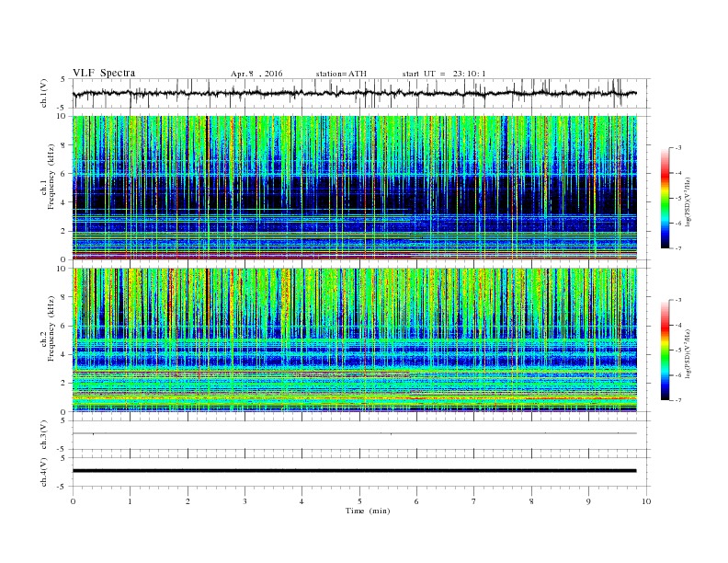Select the "Time (min)" x-axis label

(368, 511)
